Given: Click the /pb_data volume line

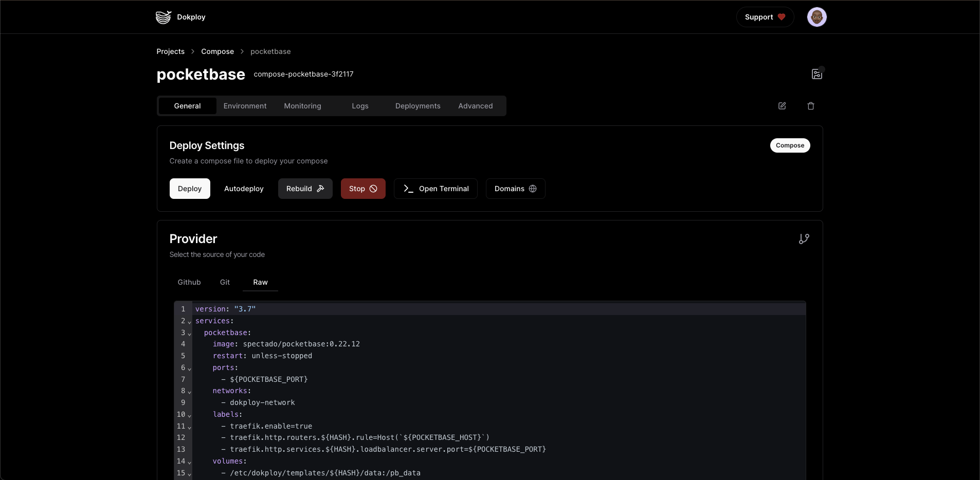Looking at the screenshot, I should [x=499, y=473].
